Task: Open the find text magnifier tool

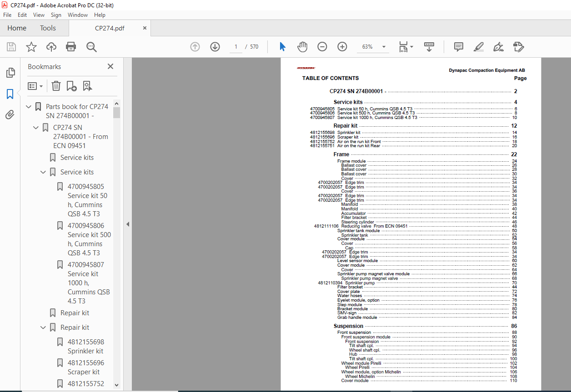Action: pos(92,47)
